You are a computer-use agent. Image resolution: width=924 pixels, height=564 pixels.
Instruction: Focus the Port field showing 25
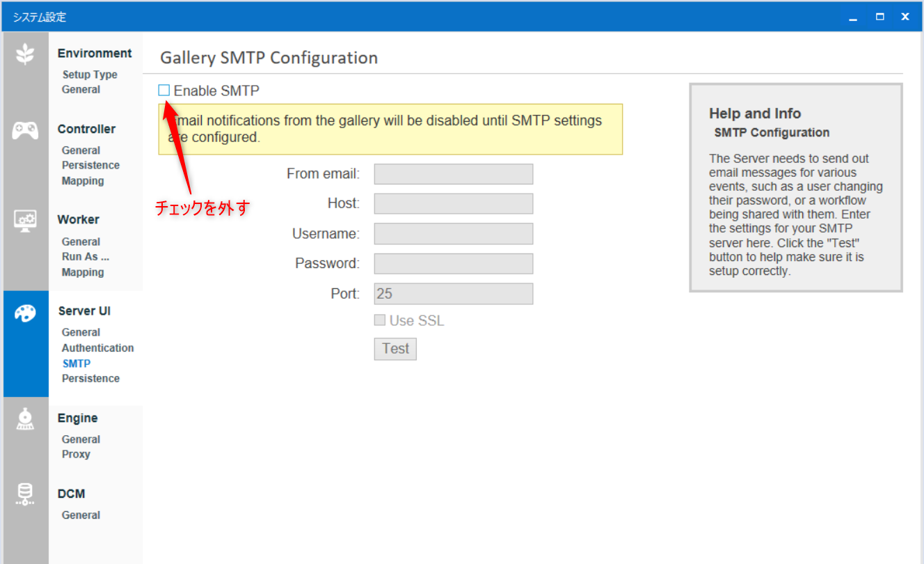point(454,294)
